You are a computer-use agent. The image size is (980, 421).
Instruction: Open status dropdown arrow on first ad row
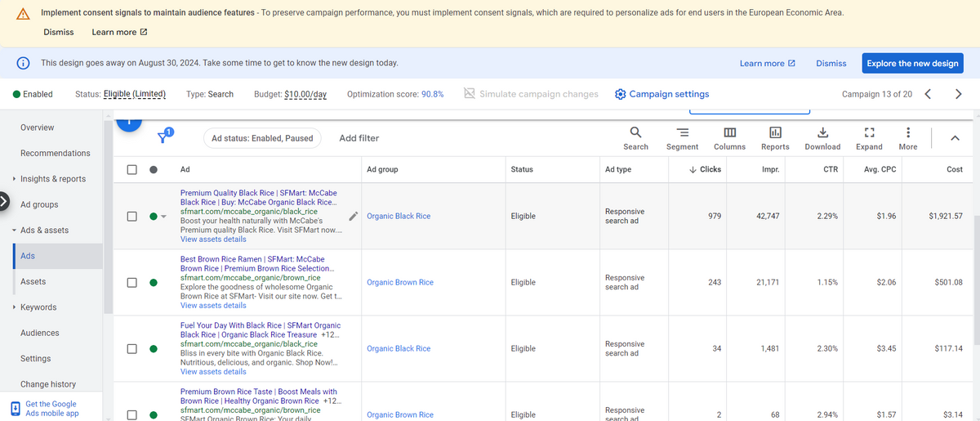coord(163,217)
